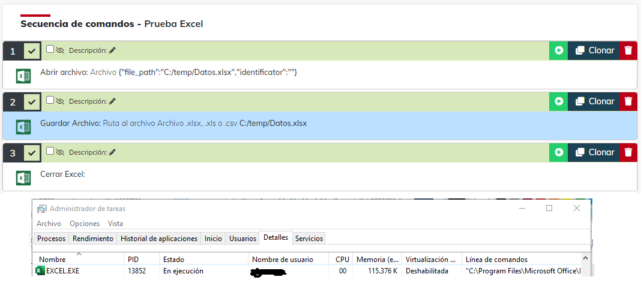Delete command 3 using the red trash icon

[628, 152]
